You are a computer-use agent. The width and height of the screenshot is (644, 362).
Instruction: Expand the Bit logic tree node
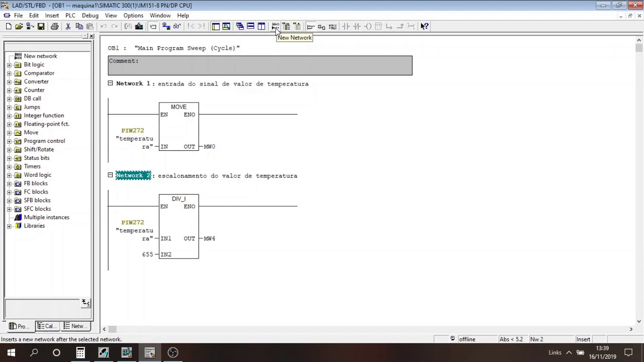[9, 65]
